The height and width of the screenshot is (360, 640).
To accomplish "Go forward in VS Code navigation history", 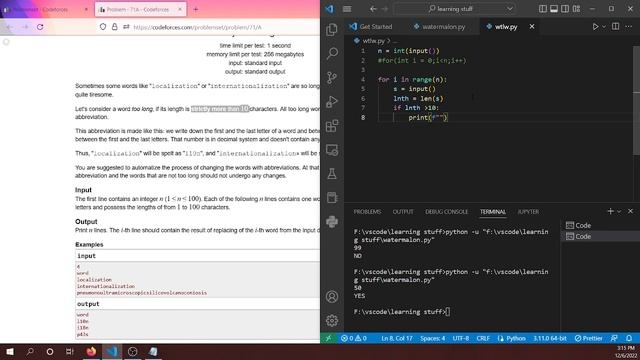I will pyautogui.click(x=384, y=9).
